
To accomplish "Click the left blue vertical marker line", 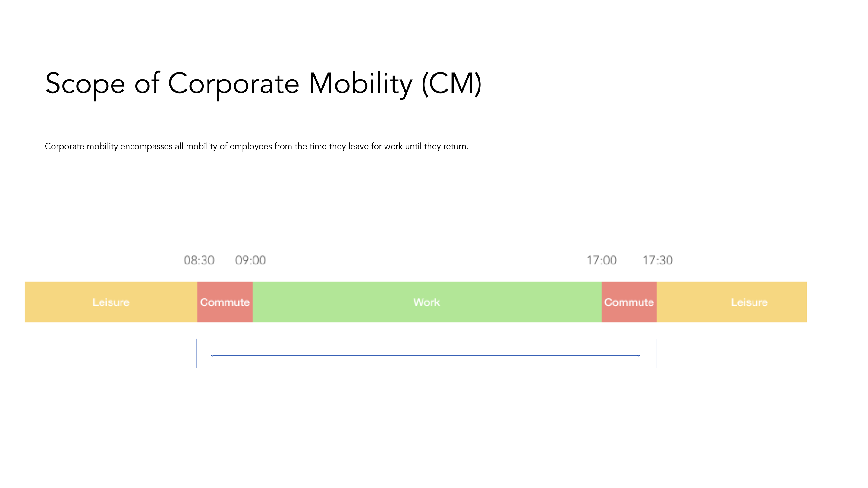I will point(197,353).
